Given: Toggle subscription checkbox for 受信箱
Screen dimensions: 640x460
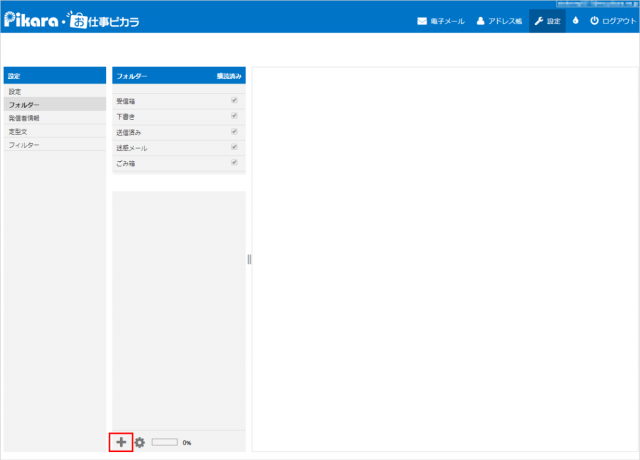Looking at the screenshot, I should click(x=234, y=101).
